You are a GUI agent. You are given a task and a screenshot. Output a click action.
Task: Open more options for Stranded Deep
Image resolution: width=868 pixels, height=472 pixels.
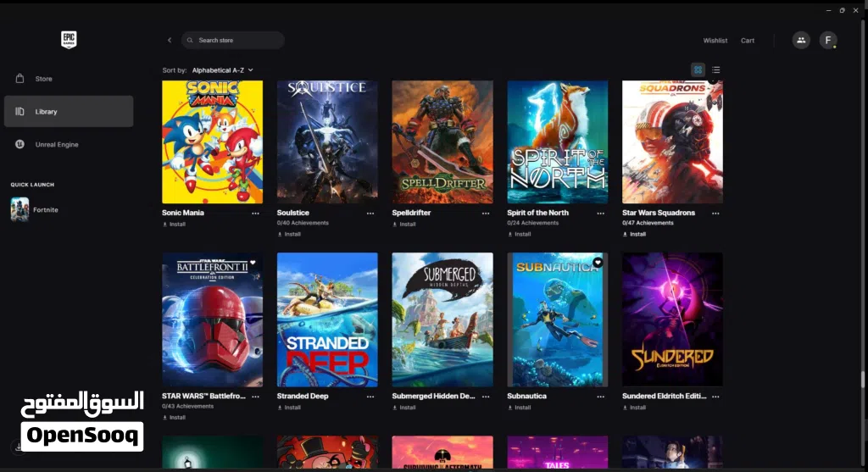(370, 397)
